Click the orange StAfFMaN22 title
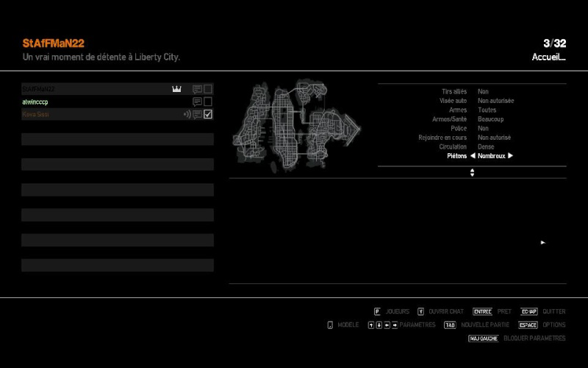The height and width of the screenshot is (368, 588). pos(53,43)
